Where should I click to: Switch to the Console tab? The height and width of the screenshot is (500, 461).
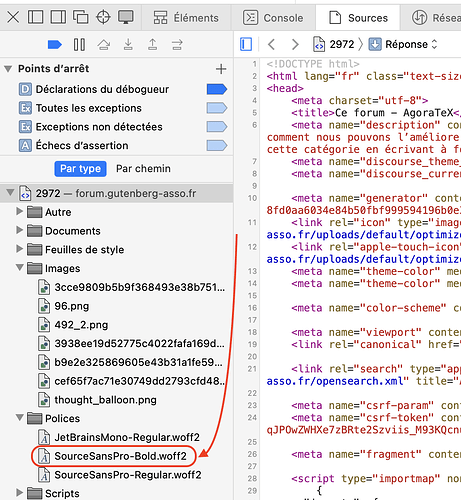pyautogui.click(x=273, y=18)
